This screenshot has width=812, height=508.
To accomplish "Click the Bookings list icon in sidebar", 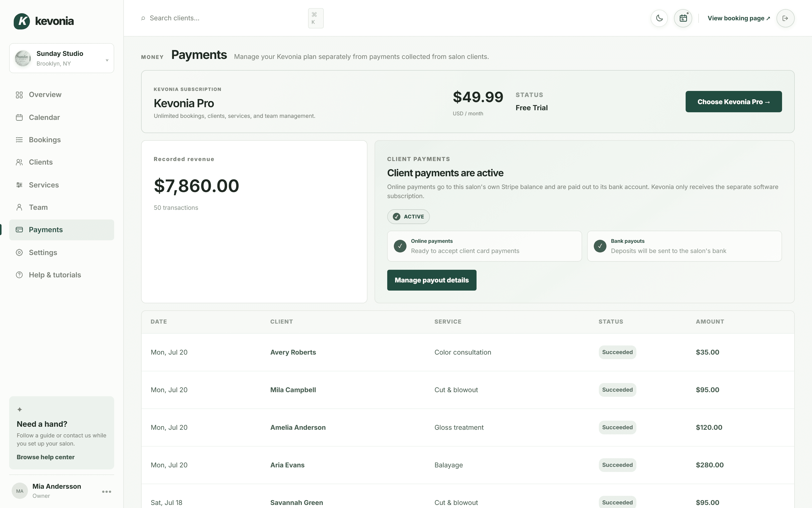I will click(x=19, y=140).
